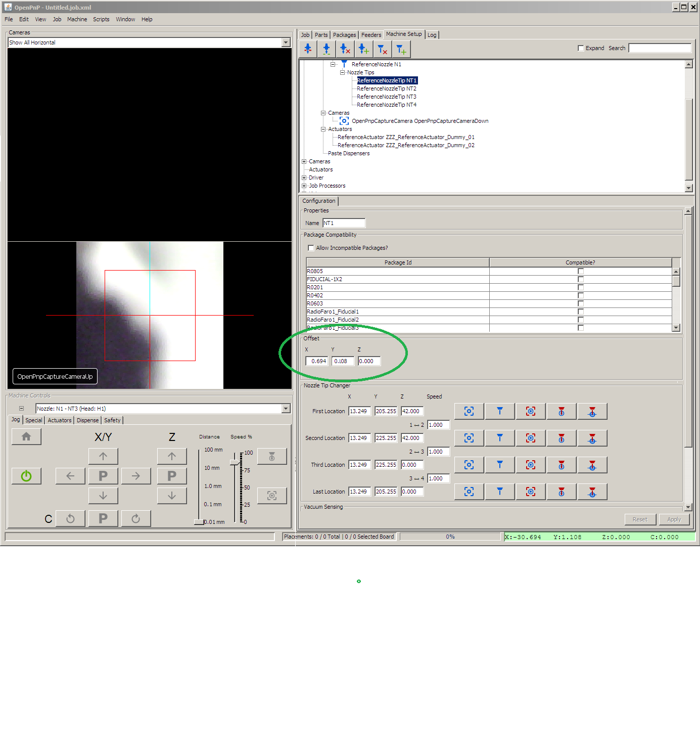Expand the Job Processors tree node
Screen dimensions: 700x753
(304, 186)
